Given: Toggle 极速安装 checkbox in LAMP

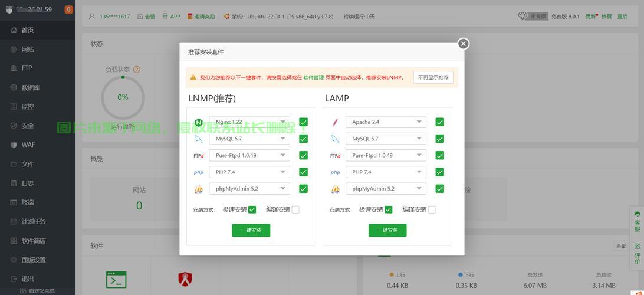Looking at the screenshot, I should coord(389,209).
